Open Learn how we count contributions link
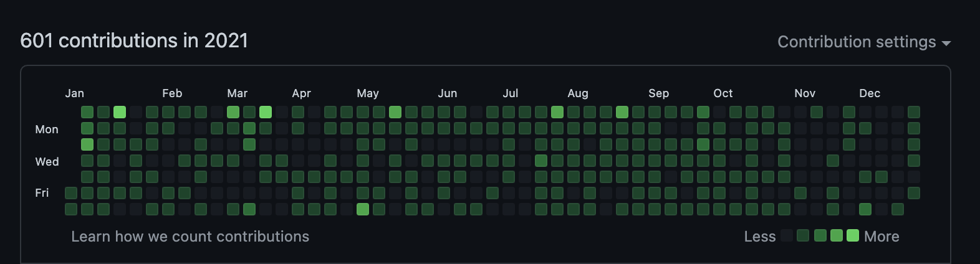980x264 pixels. click(x=190, y=237)
